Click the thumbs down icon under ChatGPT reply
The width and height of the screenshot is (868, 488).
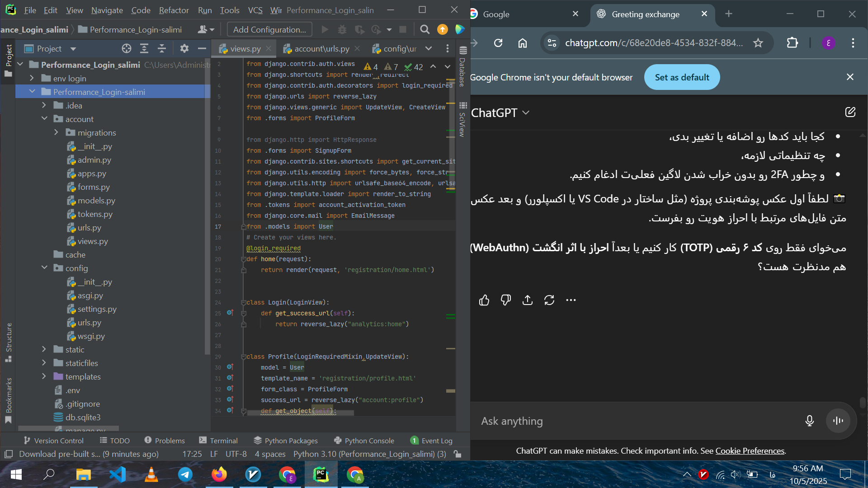click(506, 300)
